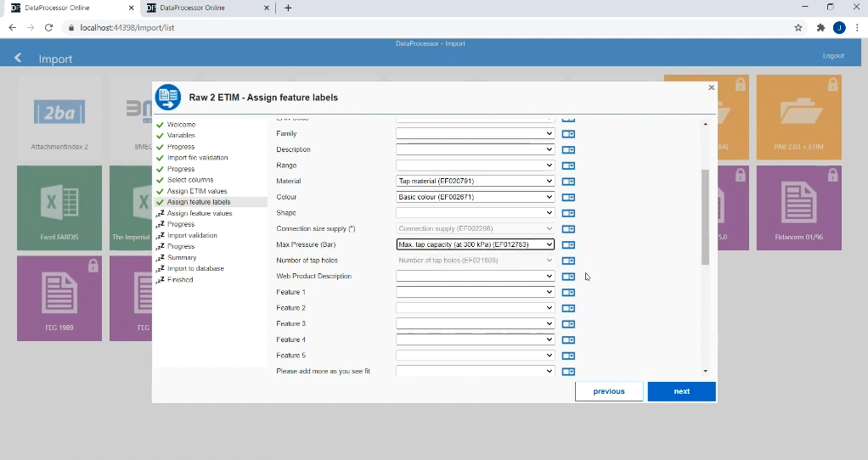The width and height of the screenshot is (868, 460).
Task: Click the previous button
Action: pos(609,391)
